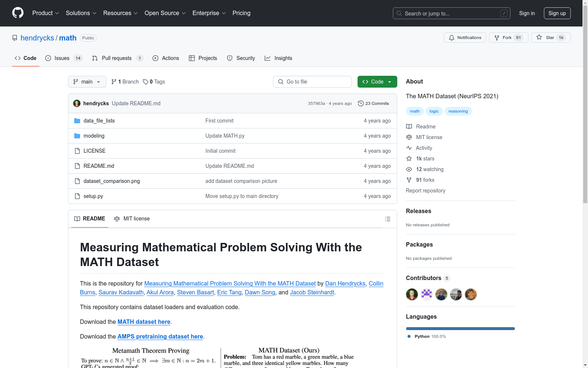This screenshot has width=588, height=368.
Task: Open the Releases heading link
Action: click(x=419, y=211)
